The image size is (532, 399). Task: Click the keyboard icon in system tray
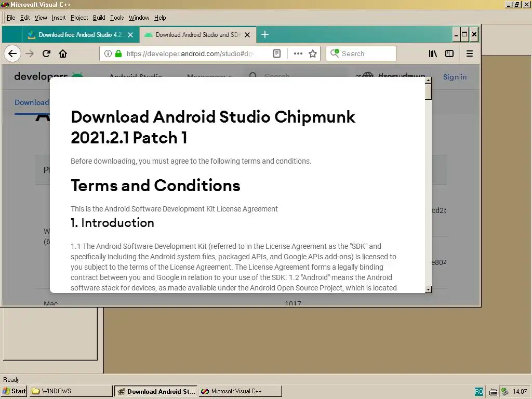pyautogui.click(x=494, y=392)
